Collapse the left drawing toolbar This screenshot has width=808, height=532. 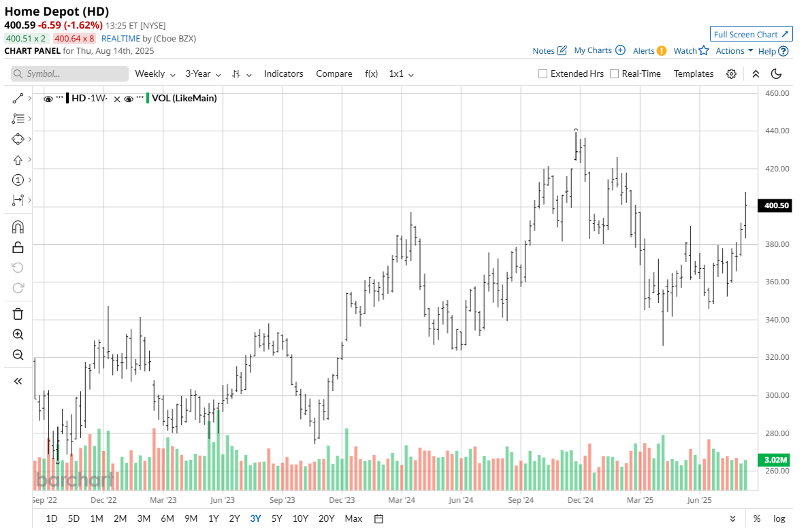18,381
